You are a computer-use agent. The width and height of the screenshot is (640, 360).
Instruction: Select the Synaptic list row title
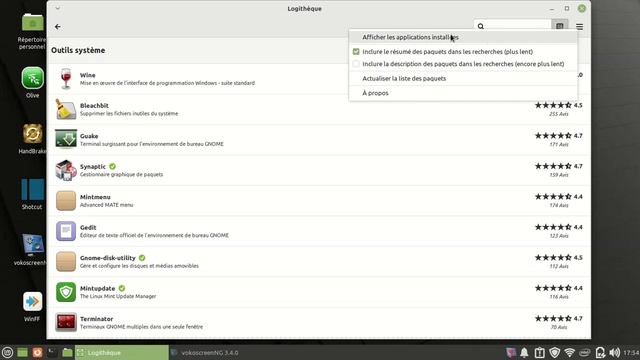click(x=93, y=167)
